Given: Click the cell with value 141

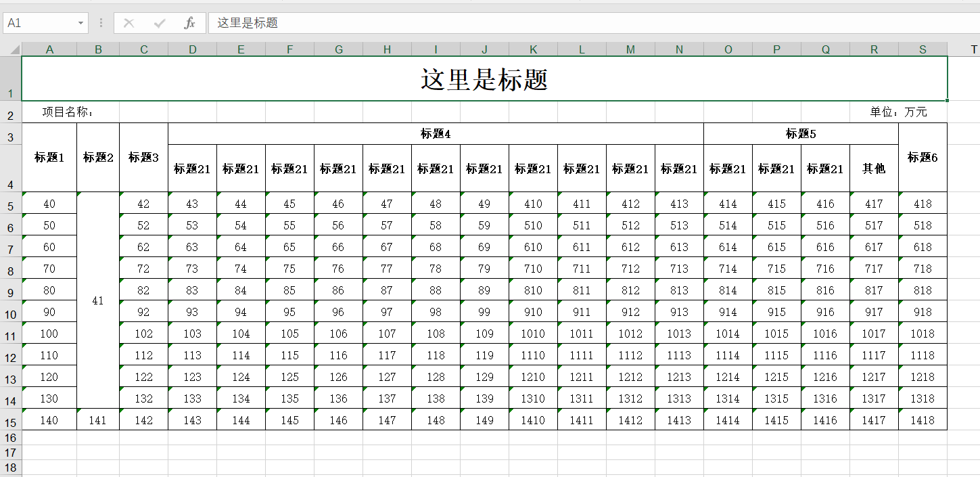Looking at the screenshot, I should (x=98, y=419).
